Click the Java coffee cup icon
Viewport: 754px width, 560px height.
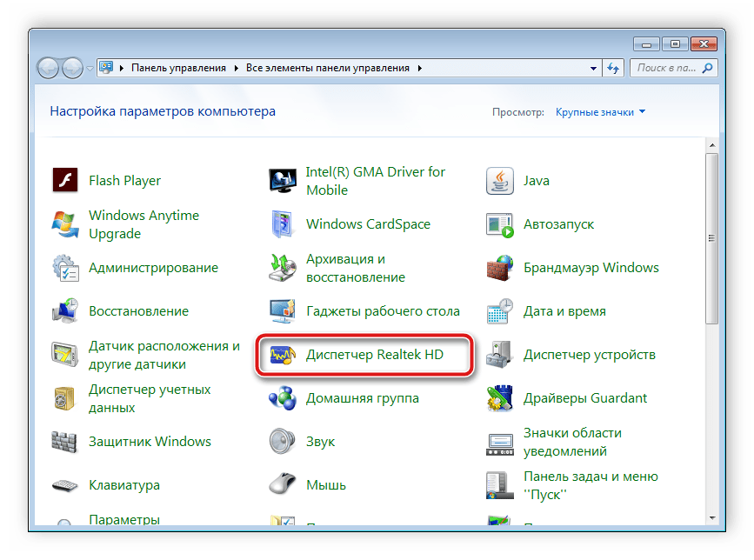500,181
